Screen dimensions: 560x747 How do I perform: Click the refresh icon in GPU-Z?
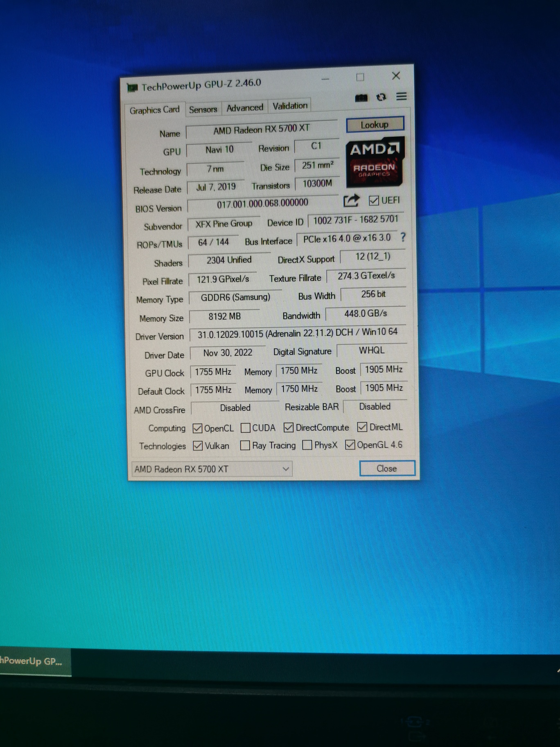coord(381,97)
